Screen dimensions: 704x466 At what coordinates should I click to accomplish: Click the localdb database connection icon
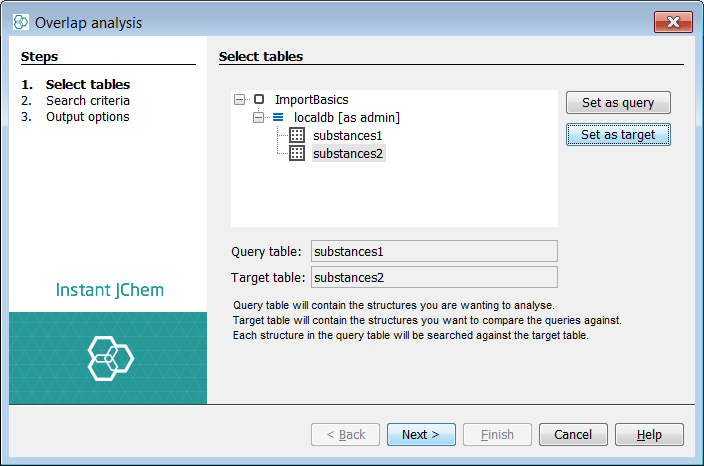pyautogui.click(x=278, y=118)
